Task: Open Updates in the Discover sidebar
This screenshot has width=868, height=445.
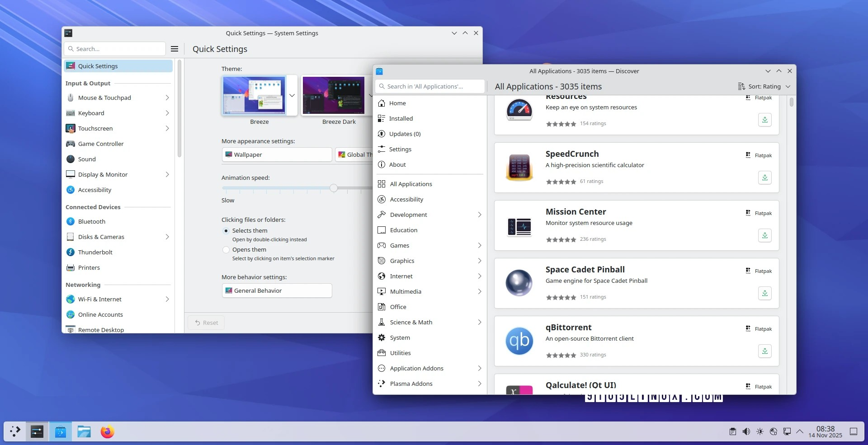Action: (x=405, y=134)
